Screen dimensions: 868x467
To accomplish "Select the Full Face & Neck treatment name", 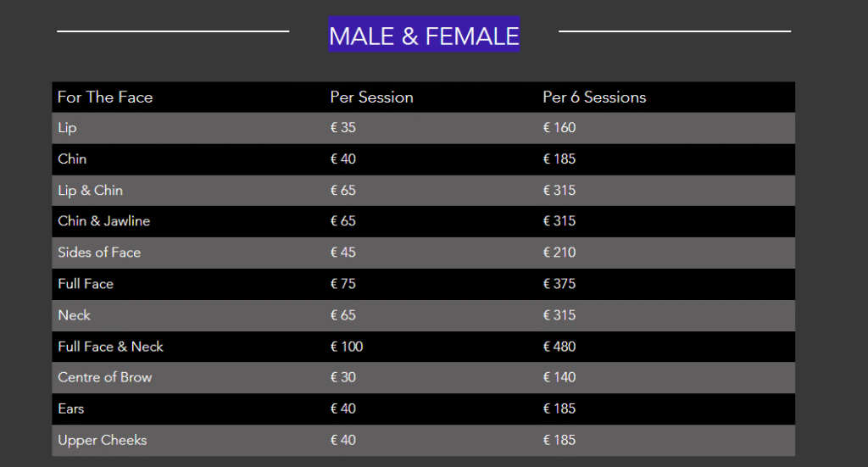I will click(x=110, y=347).
